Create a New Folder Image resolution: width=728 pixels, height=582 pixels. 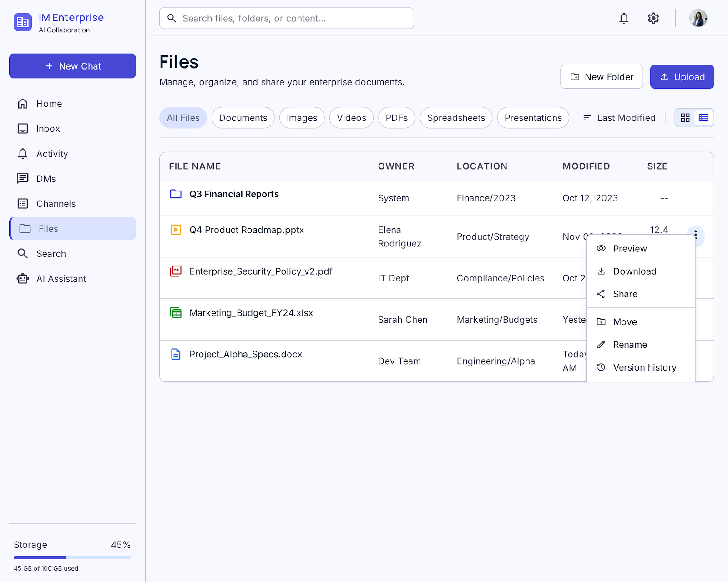coord(602,77)
